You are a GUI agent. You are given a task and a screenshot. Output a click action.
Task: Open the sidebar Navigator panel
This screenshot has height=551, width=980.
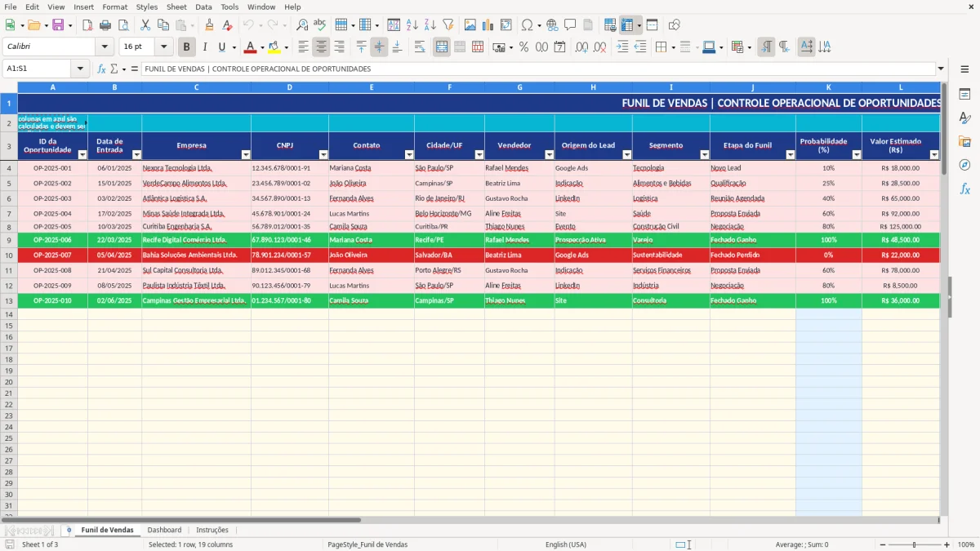click(964, 165)
